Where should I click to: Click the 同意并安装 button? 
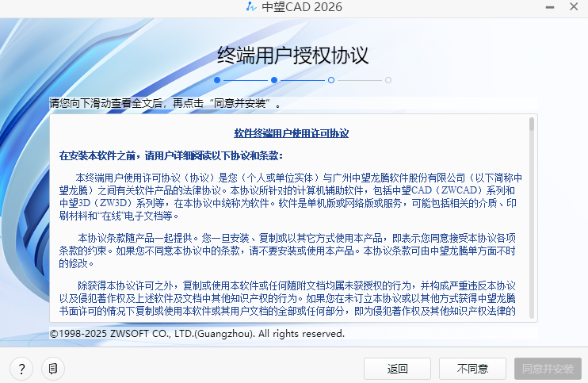(x=548, y=369)
